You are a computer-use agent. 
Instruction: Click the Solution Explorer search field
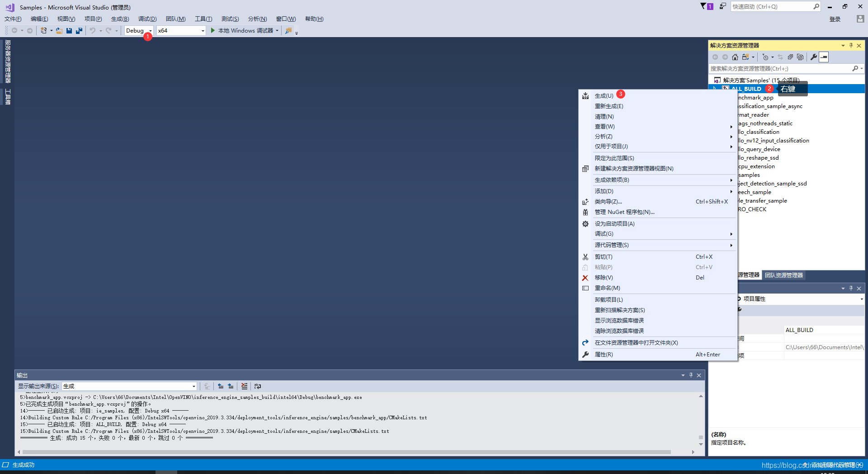coord(780,69)
